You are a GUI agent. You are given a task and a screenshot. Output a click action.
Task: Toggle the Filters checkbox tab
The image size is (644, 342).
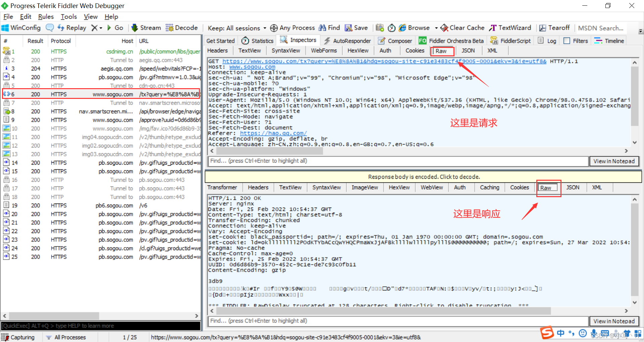576,41
